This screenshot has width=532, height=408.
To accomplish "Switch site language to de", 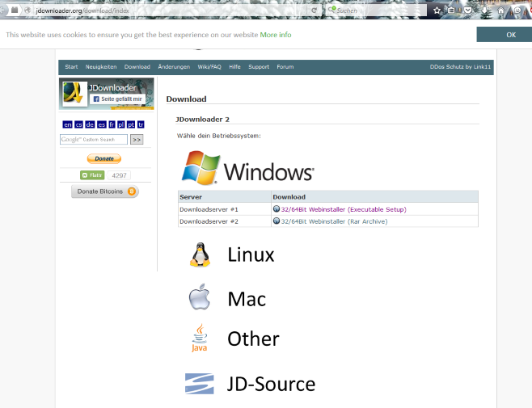I will click(x=90, y=124).
